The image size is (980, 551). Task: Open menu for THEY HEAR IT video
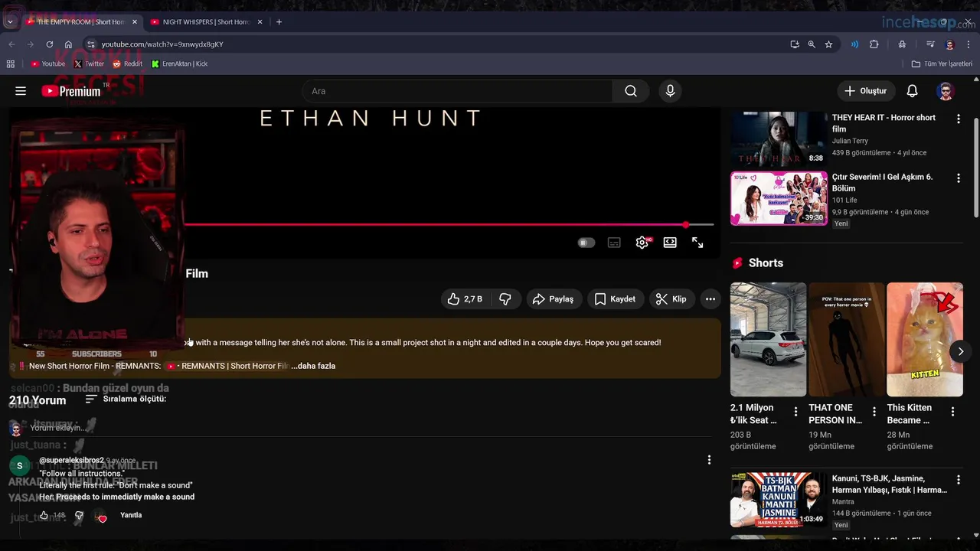click(x=958, y=119)
